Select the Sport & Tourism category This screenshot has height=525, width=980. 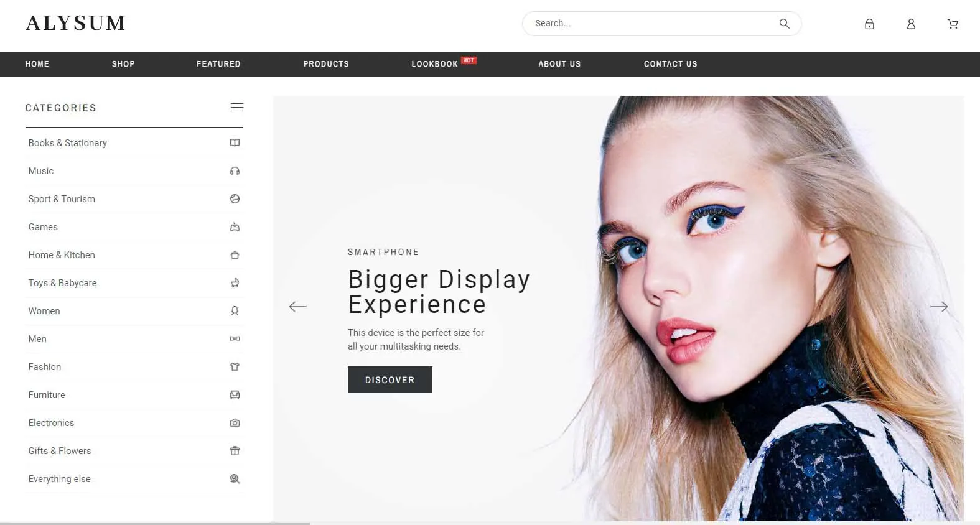click(62, 199)
